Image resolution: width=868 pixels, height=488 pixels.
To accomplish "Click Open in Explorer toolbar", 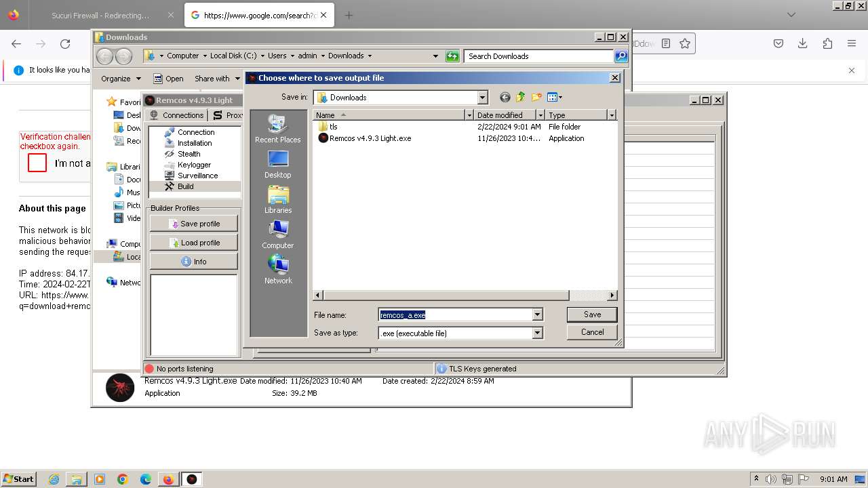I will 168,79.
